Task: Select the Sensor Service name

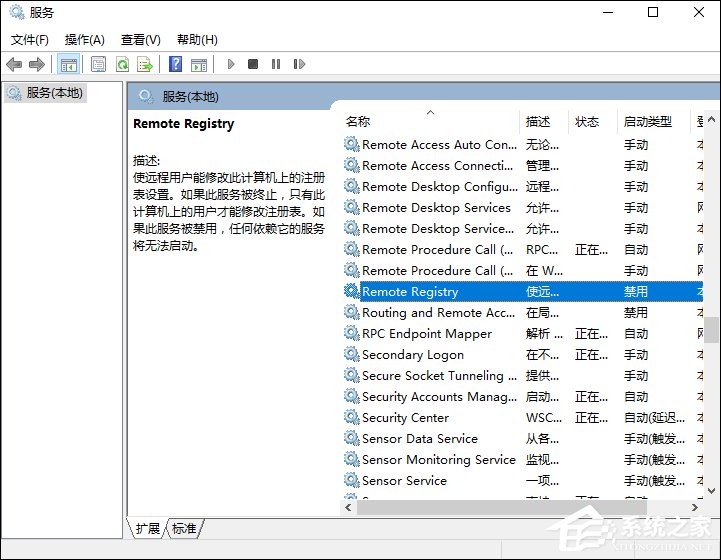Action: tap(404, 480)
